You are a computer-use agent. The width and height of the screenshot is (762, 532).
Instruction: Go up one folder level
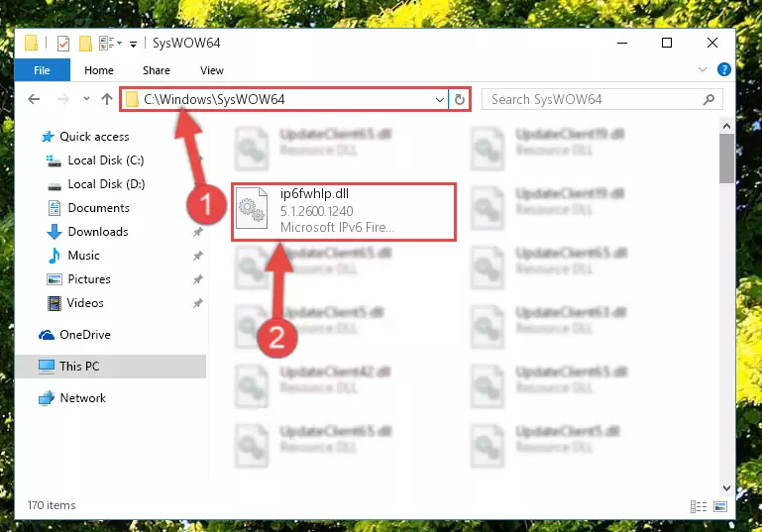coord(107,99)
